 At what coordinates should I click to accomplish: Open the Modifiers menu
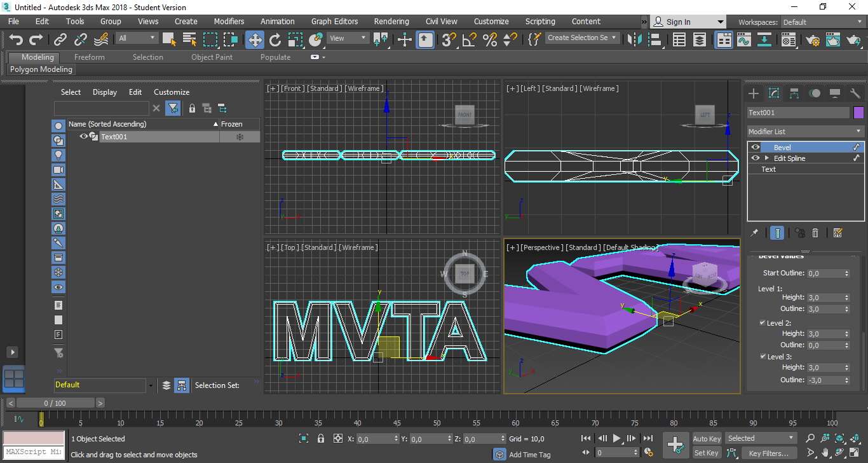pos(229,21)
